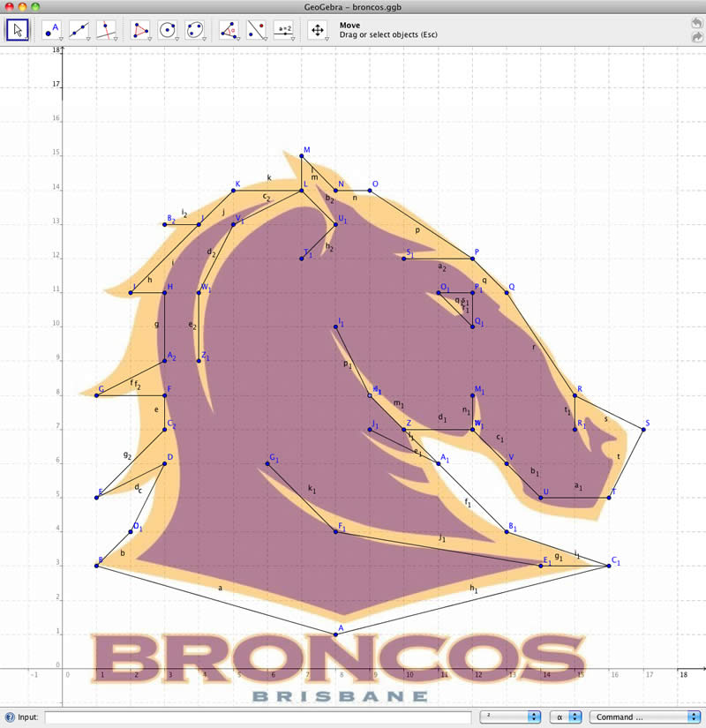
Task: Select point G₁ on the neck
Action: click(x=267, y=463)
